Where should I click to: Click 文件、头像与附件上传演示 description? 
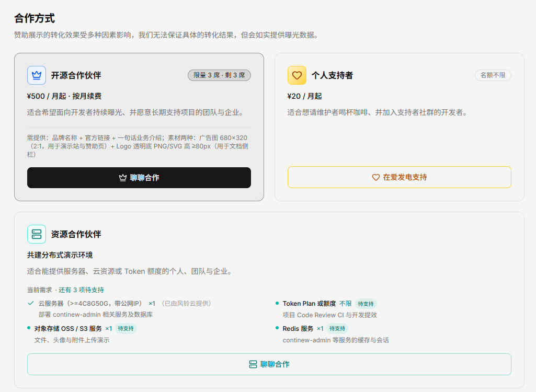(x=72, y=340)
